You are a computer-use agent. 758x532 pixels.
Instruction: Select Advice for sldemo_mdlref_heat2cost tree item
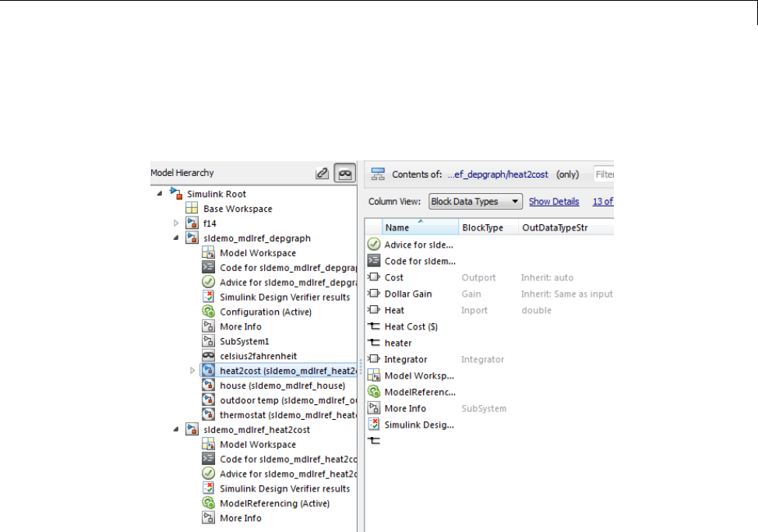288,474
